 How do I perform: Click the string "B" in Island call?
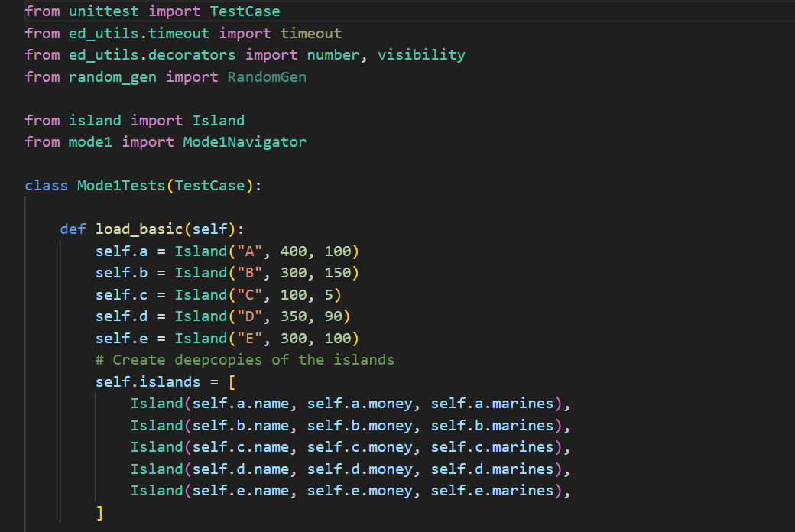click(249, 273)
